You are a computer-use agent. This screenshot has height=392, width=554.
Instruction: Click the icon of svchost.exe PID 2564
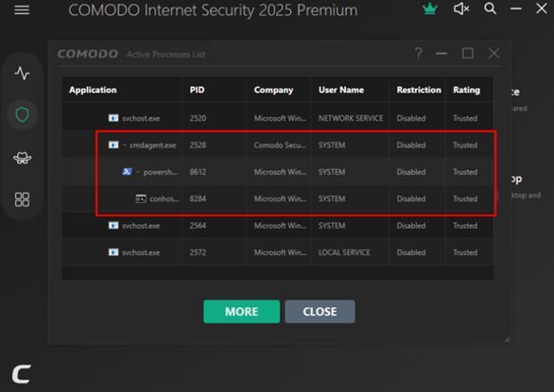(x=113, y=226)
